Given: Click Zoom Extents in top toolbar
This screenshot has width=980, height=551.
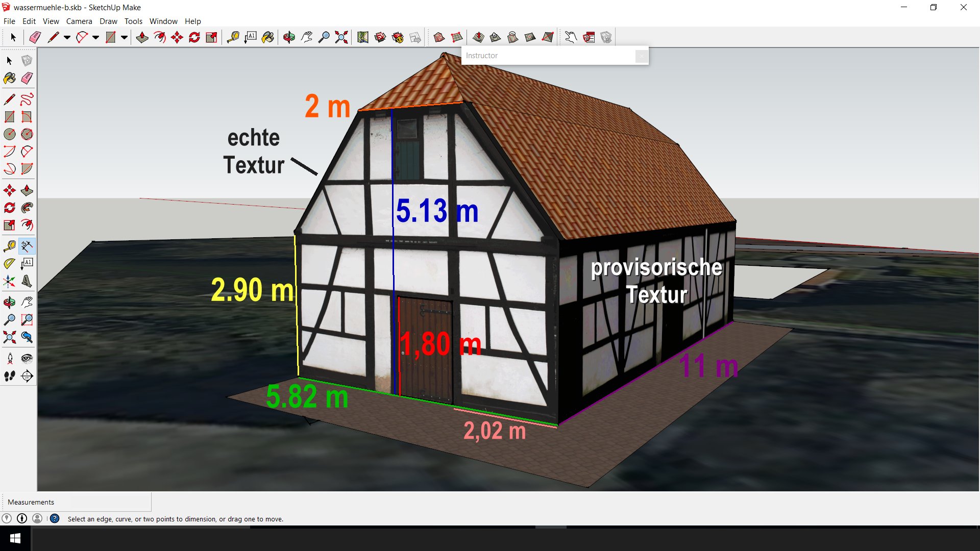Looking at the screenshot, I should click(x=341, y=37).
